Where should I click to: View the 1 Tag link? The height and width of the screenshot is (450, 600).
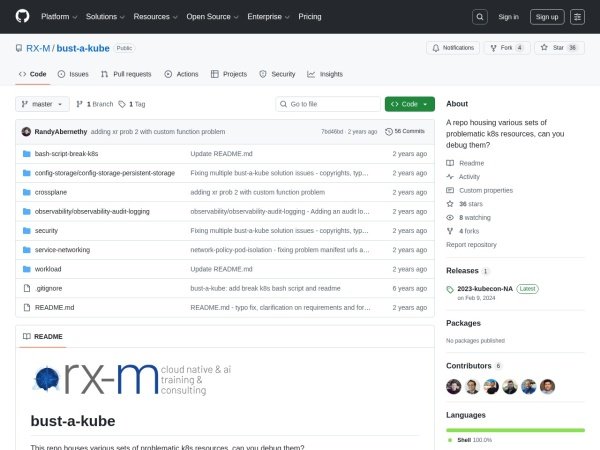(132, 104)
